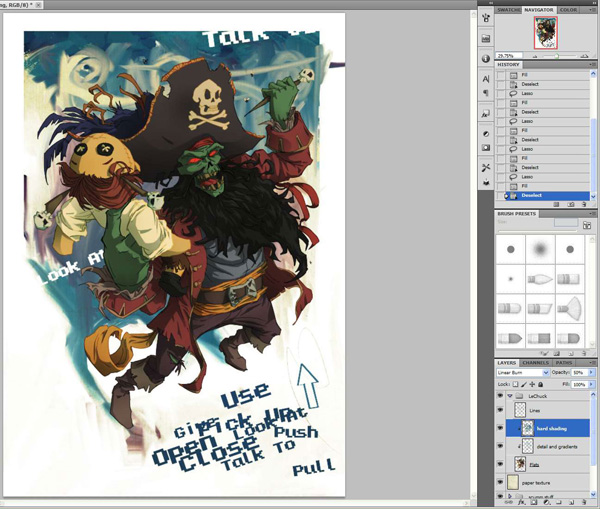Open the History panel options menu
This screenshot has width=600, height=509.
[592, 65]
